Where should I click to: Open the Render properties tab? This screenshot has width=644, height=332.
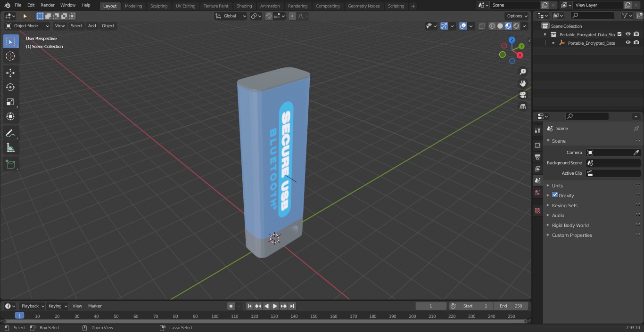[537, 145]
